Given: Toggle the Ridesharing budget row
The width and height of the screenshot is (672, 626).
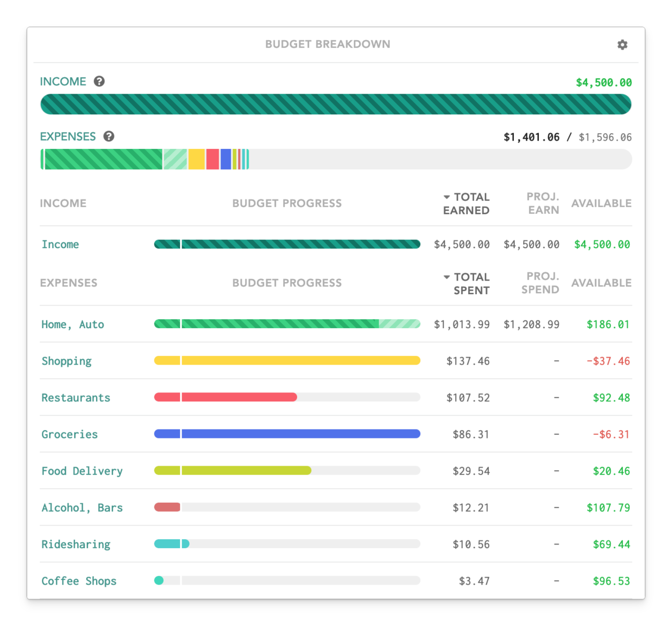Looking at the screenshot, I should point(76,544).
